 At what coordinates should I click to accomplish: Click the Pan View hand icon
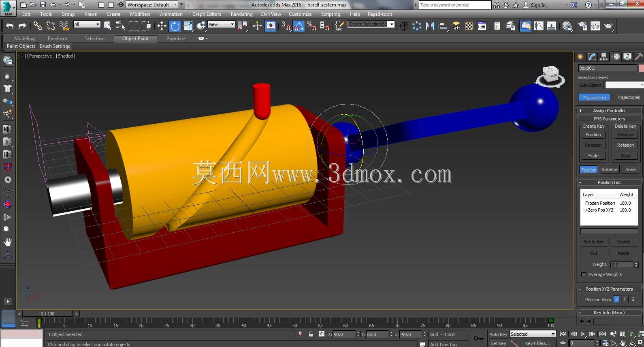tap(623, 343)
